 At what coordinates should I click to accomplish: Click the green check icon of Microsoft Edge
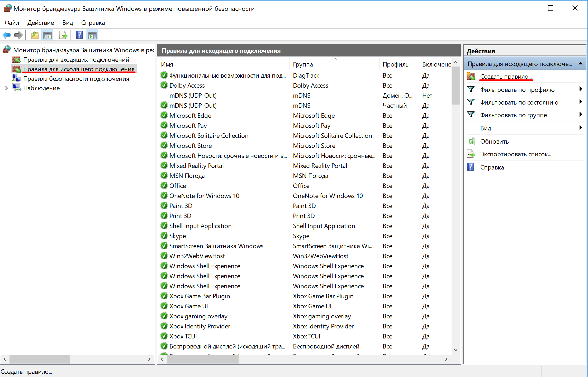(164, 115)
